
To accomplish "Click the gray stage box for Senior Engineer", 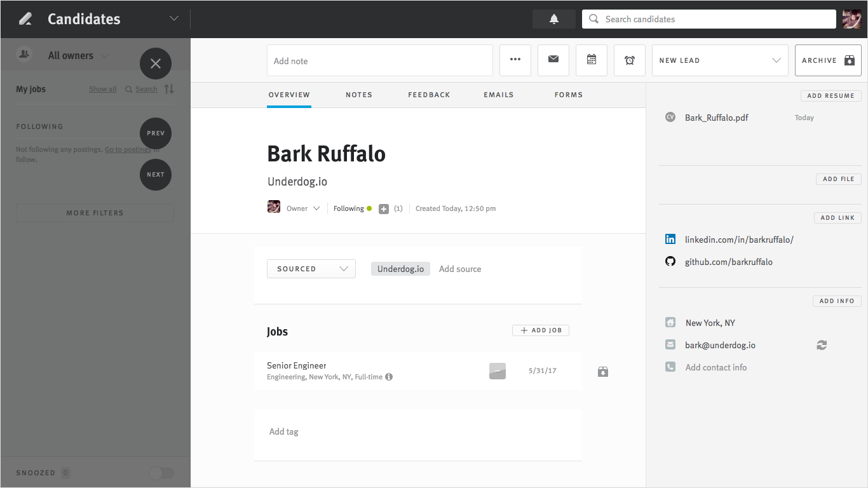I will point(498,371).
